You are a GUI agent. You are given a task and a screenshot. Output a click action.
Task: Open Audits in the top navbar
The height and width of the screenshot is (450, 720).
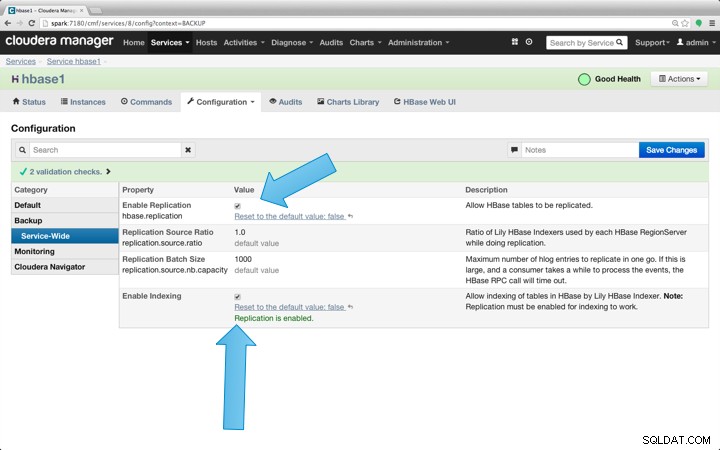pos(331,42)
